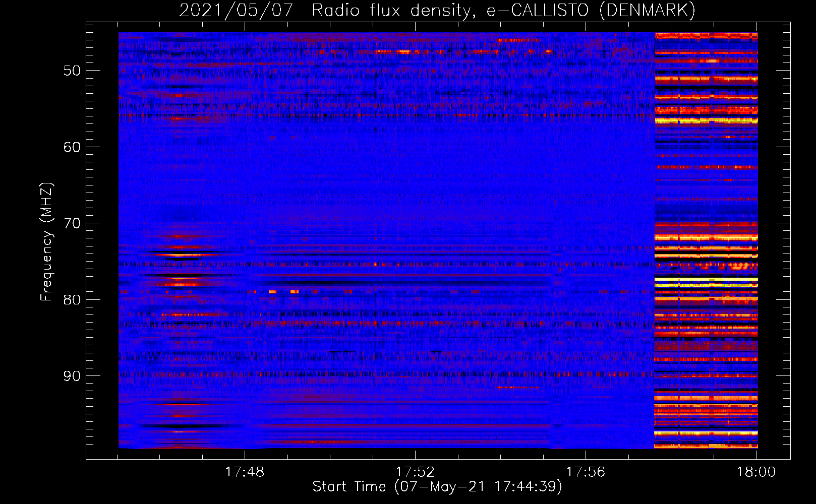Click the 90 frequency tick label
Viewport: 816px width, 504px height.
(x=72, y=376)
